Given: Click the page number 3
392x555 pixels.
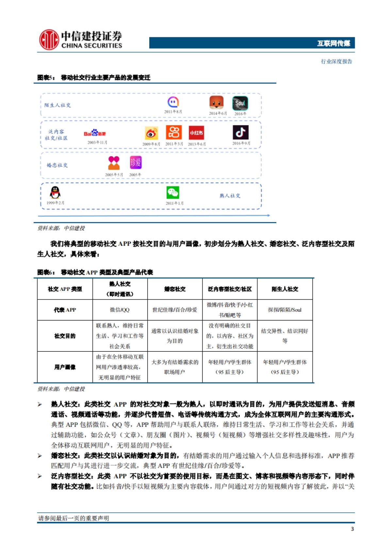Looking at the screenshot, I should (x=352, y=529).
